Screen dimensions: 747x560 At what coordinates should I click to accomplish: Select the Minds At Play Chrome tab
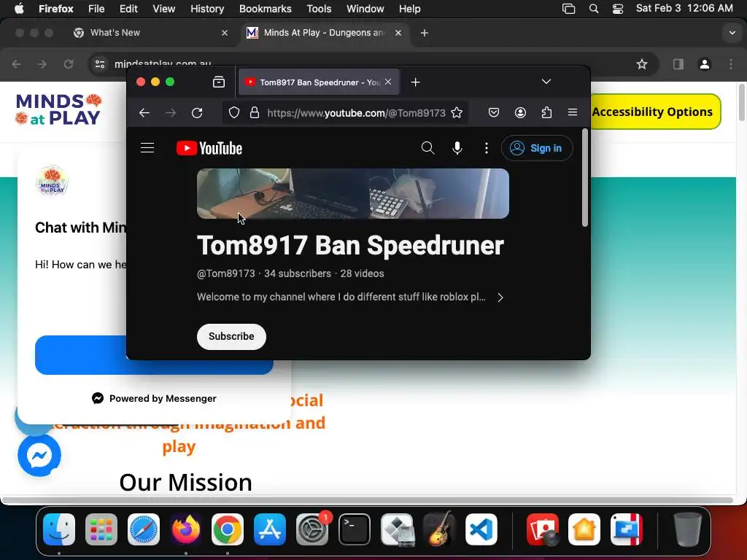point(324,33)
